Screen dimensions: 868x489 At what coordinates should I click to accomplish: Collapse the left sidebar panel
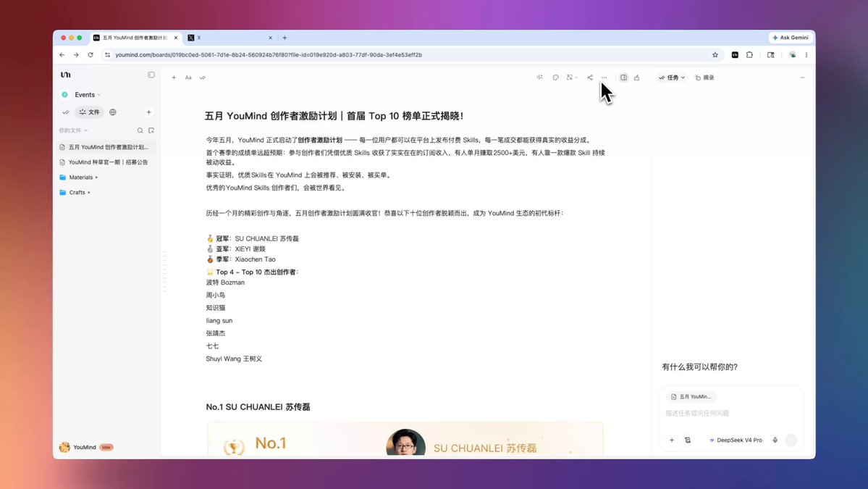(151, 75)
